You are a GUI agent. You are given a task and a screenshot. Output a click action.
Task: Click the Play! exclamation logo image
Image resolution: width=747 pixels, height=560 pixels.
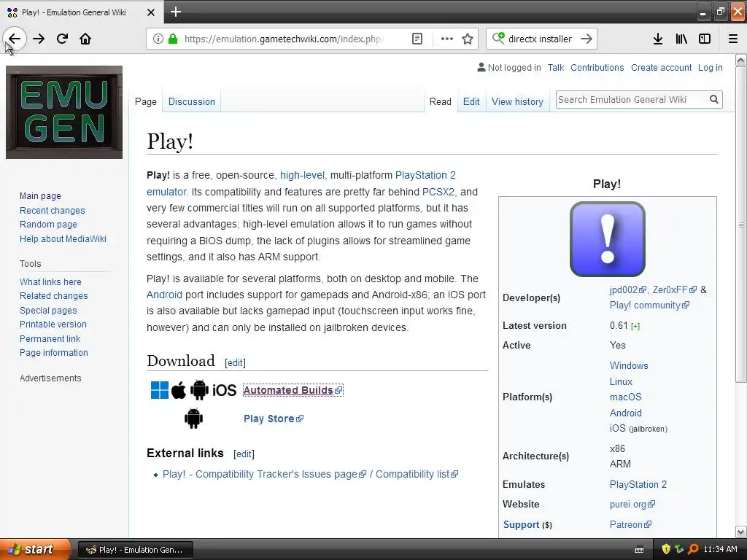(608, 239)
